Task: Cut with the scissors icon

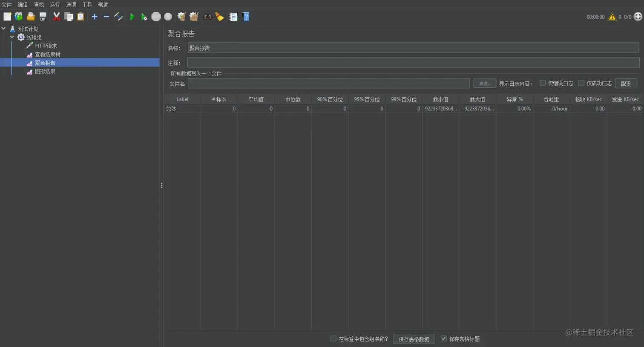Action: click(x=56, y=17)
